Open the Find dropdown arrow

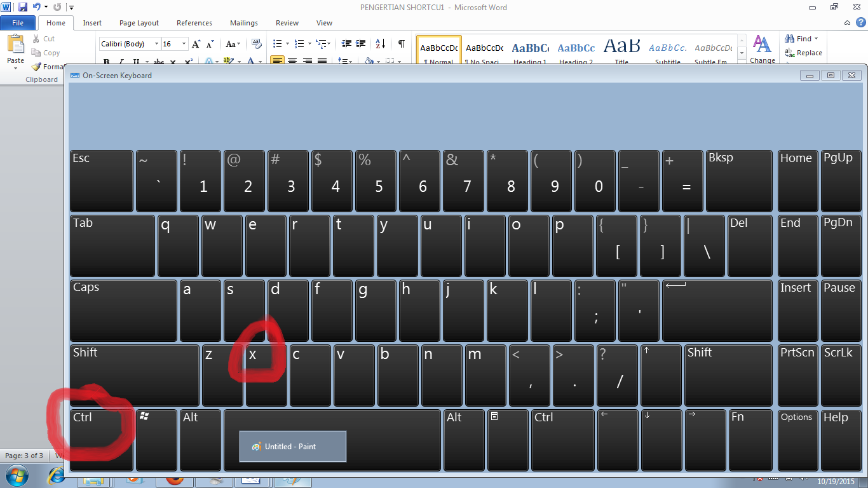tap(817, 39)
